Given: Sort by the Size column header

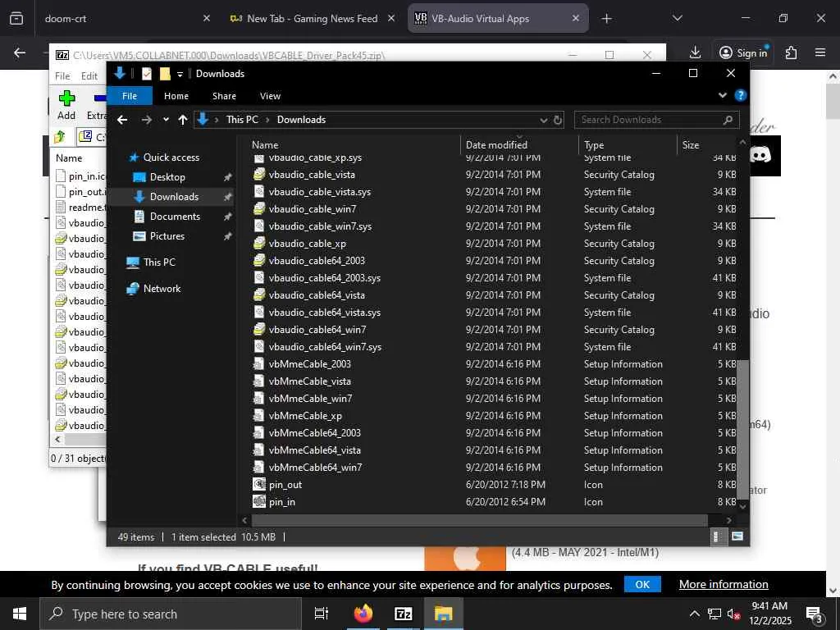Looking at the screenshot, I should [x=708, y=144].
